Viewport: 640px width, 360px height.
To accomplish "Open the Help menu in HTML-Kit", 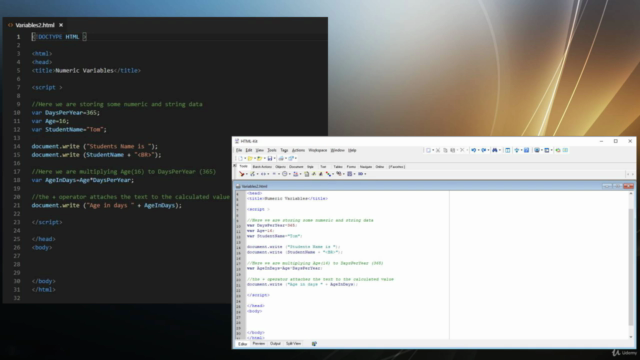I will [352, 150].
